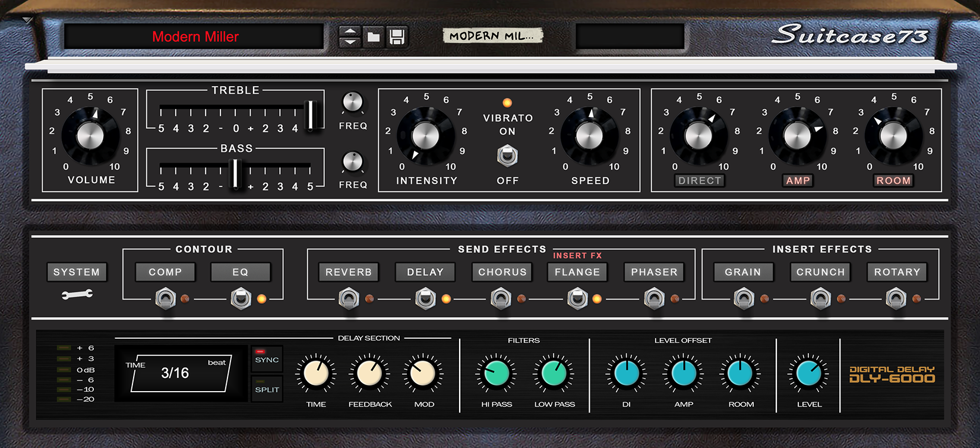This screenshot has height=448, width=980.
Task: Click the AMP level offset knob
Action: (684, 374)
